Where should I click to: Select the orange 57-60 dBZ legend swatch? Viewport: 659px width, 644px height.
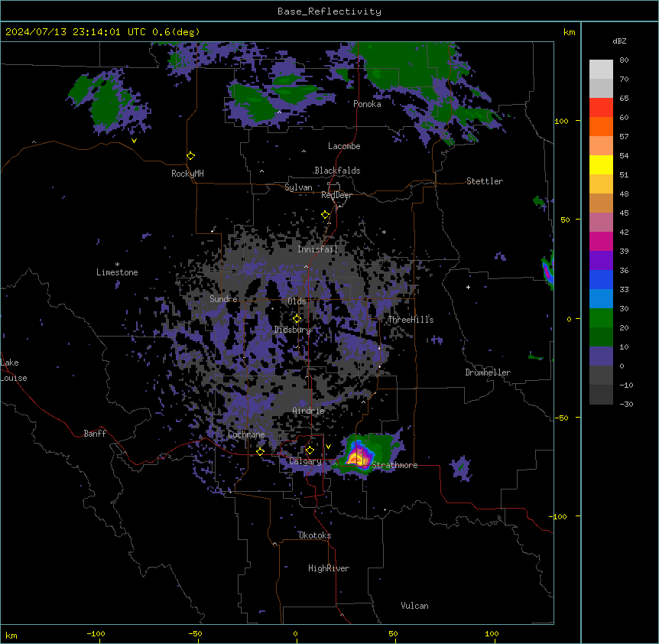point(601,126)
